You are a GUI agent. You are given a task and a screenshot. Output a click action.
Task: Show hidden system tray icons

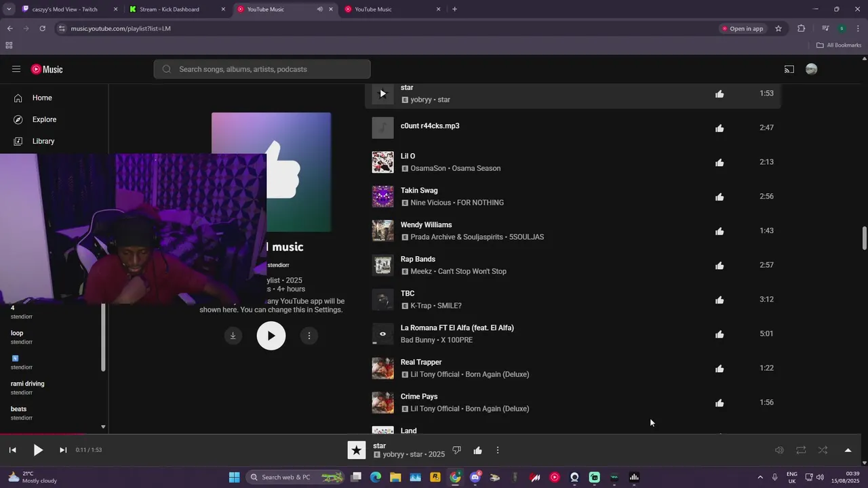tap(759, 477)
